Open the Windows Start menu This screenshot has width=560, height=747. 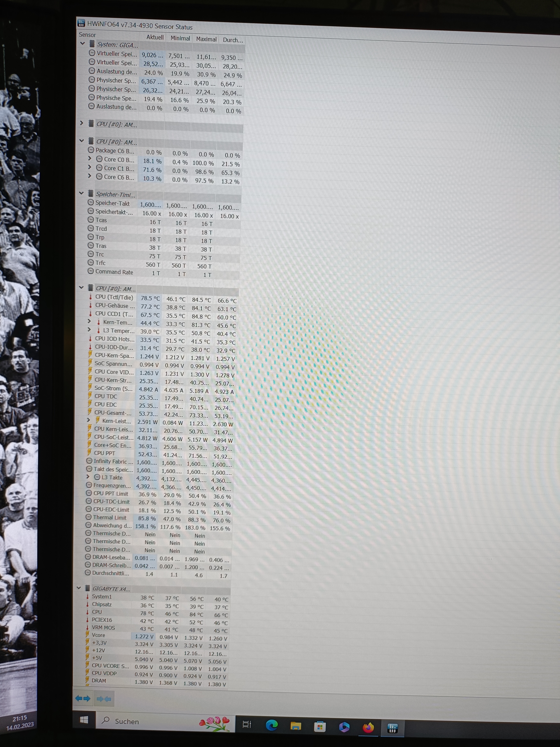pos(84,720)
